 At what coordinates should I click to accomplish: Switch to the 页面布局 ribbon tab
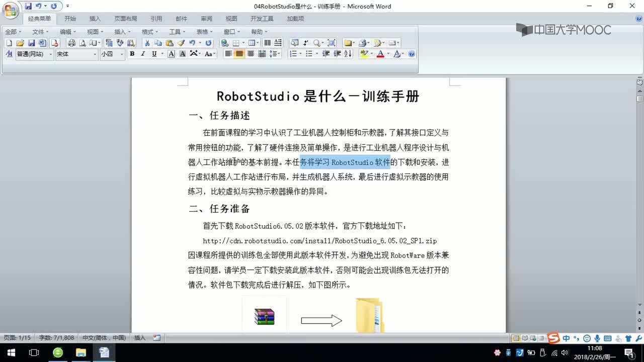point(125,19)
